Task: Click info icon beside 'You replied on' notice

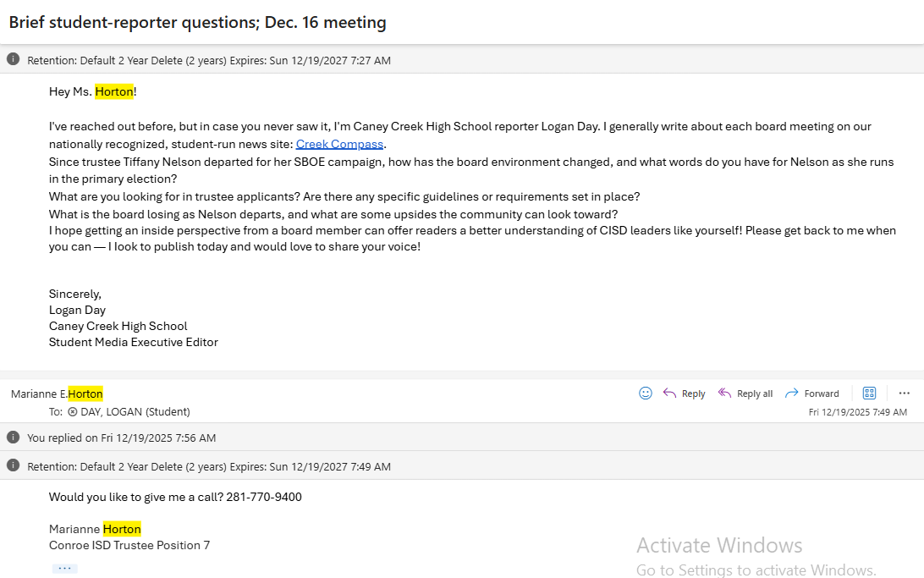Action: pos(13,438)
